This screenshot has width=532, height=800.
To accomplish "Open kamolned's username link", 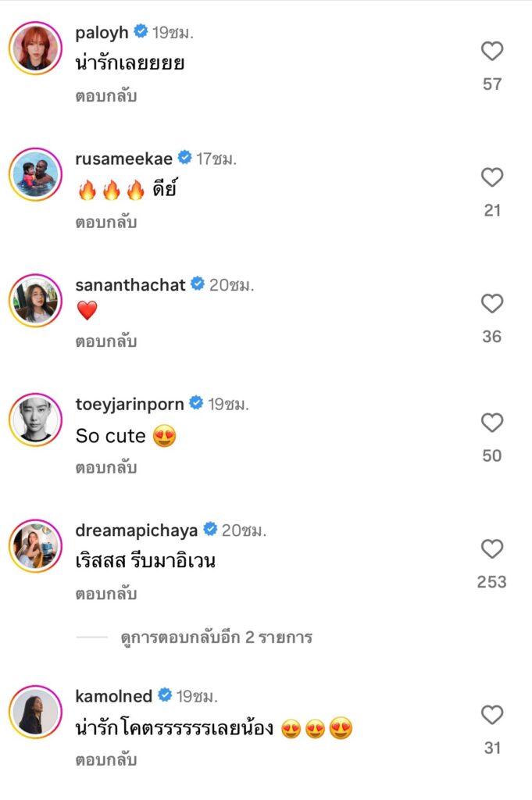I will [x=114, y=695].
